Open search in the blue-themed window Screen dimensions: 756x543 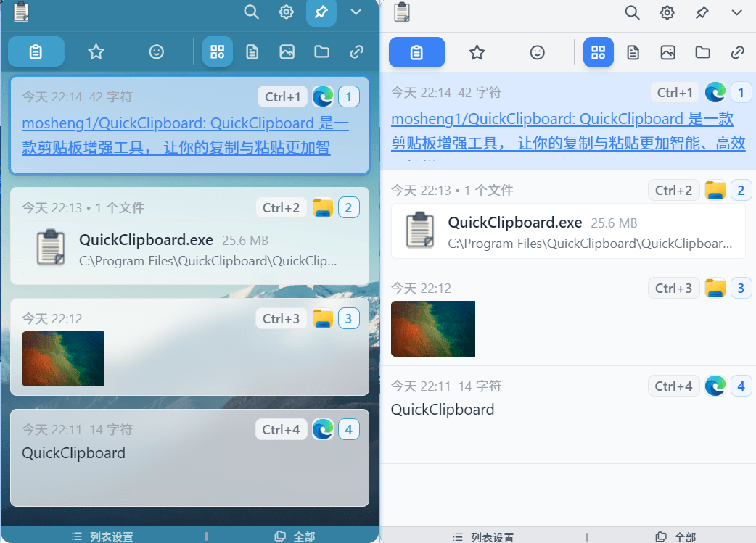point(251,12)
